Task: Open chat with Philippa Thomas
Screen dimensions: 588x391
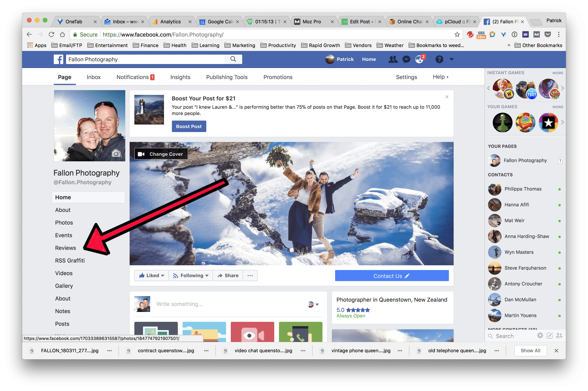Action: [525, 189]
